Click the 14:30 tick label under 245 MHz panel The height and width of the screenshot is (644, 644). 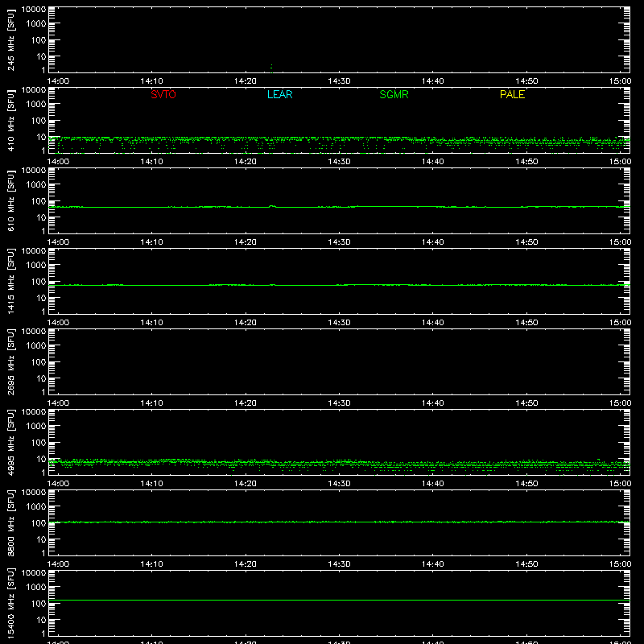[339, 81]
